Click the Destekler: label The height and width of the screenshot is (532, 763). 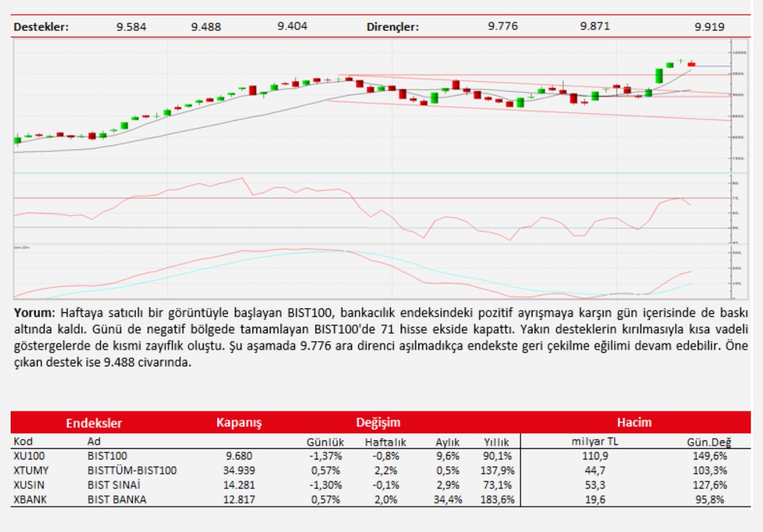point(41,26)
